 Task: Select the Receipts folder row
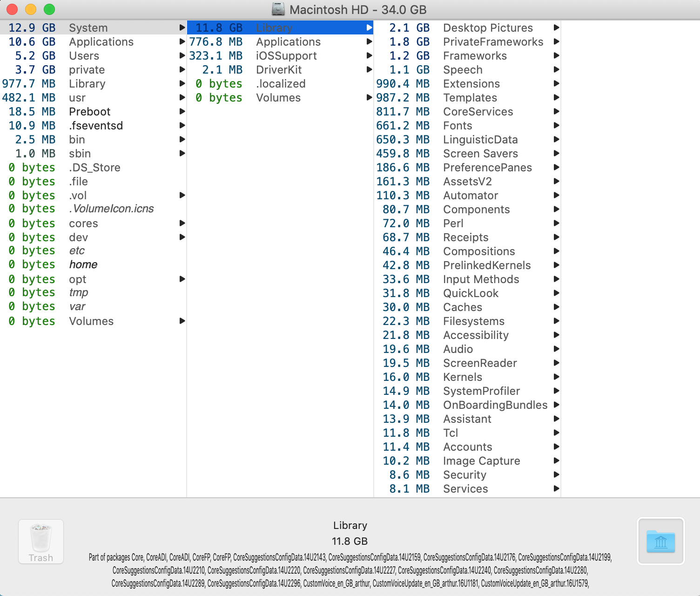(467, 237)
